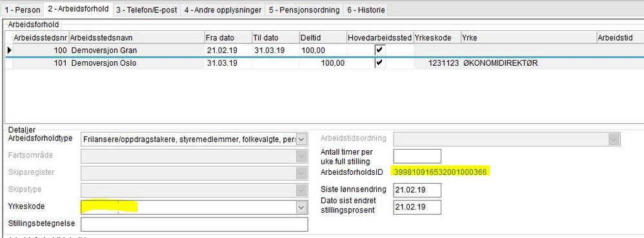The height and width of the screenshot is (238, 644).
Task: Expand the Arbeidsforholdtype dropdown
Action: (302, 139)
